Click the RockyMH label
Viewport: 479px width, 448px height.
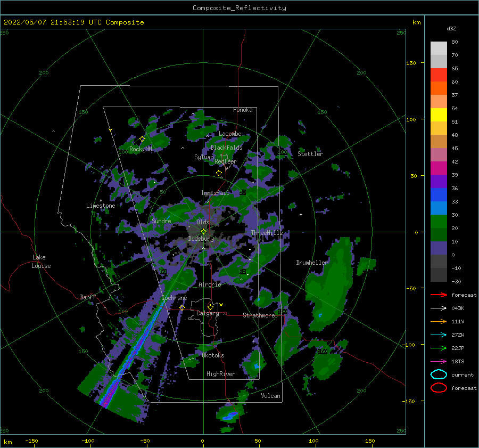[141, 149]
